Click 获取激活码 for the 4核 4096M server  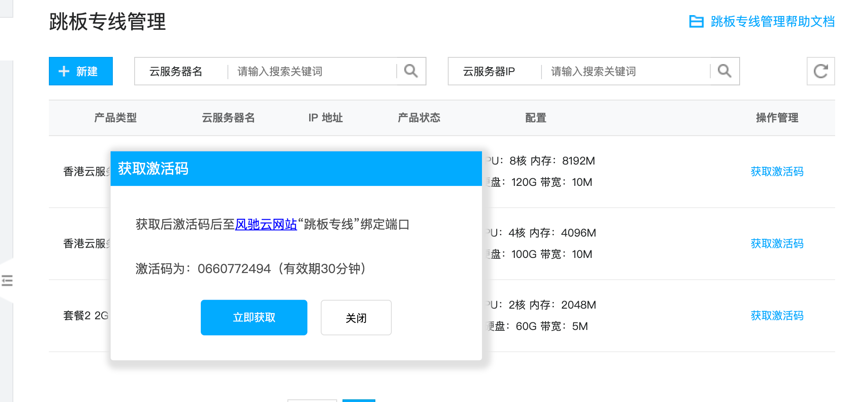point(777,244)
